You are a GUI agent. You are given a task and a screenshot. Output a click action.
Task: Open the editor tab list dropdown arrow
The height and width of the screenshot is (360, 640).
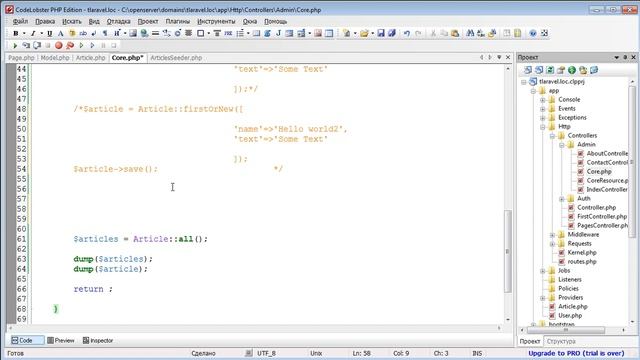[499, 58]
